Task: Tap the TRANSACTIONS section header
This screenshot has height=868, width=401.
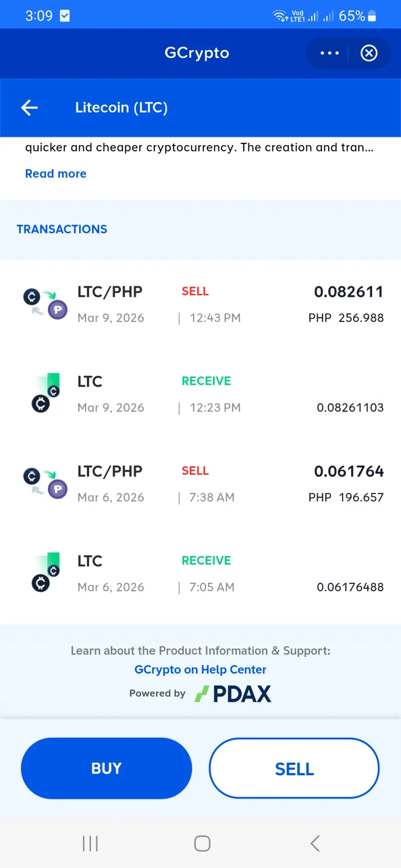Action: [62, 229]
